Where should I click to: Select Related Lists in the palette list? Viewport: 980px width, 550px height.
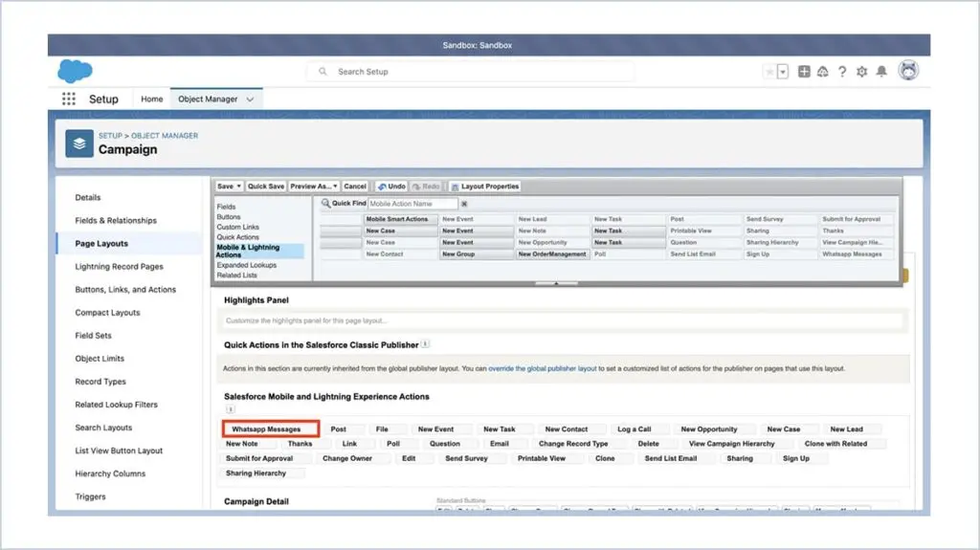(x=237, y=275)
